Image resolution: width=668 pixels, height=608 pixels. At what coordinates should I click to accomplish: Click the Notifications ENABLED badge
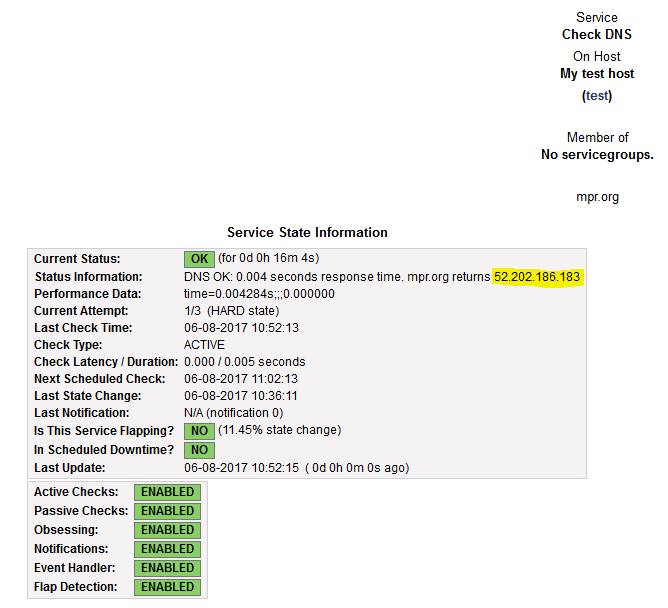pyautogui.click(x=167, y=549)
